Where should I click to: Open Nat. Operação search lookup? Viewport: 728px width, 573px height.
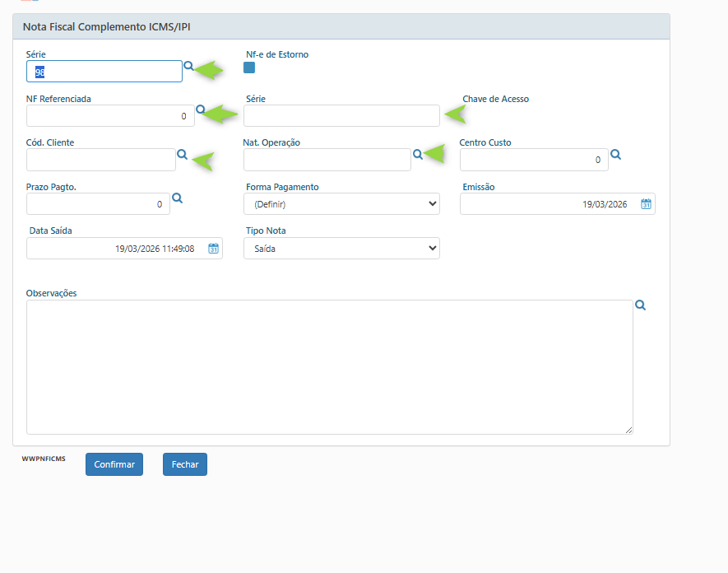tap(417, 154)
